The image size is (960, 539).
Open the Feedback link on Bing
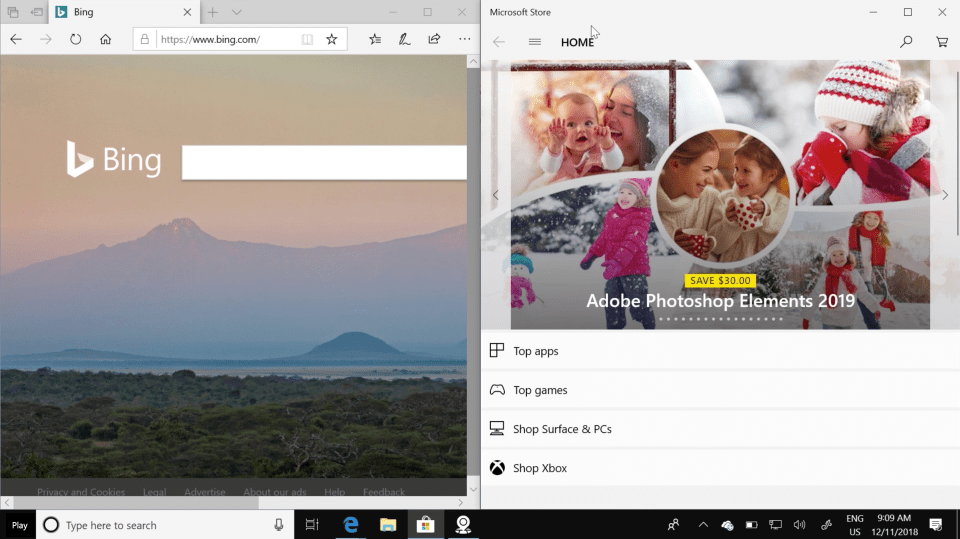[383, 492]
